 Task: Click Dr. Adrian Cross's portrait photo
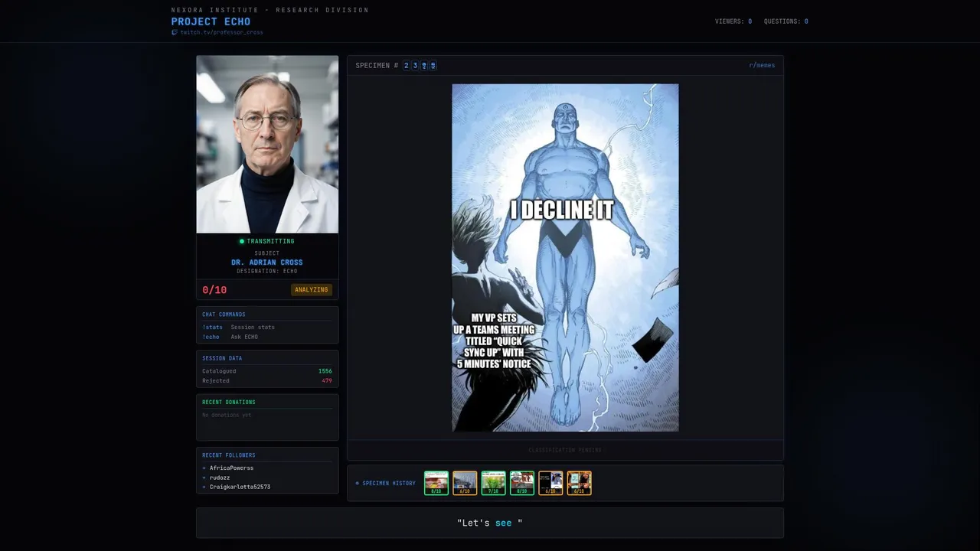[267, 144]
